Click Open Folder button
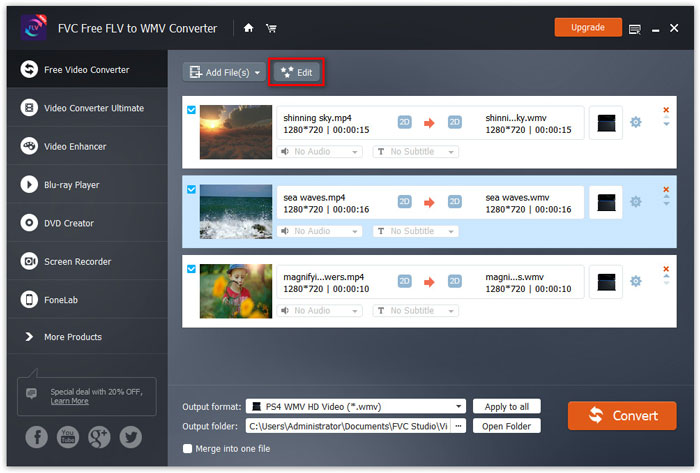 pos(506,426)
